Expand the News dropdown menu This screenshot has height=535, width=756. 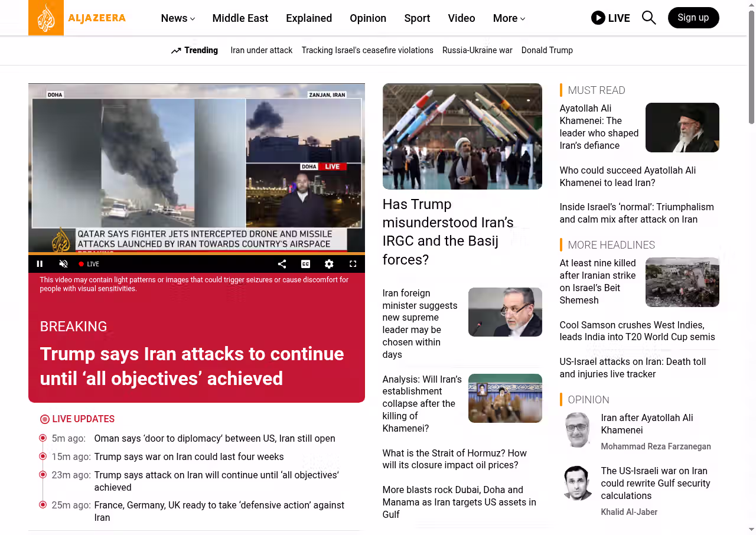pyautogui.click(x=177, y=18)
